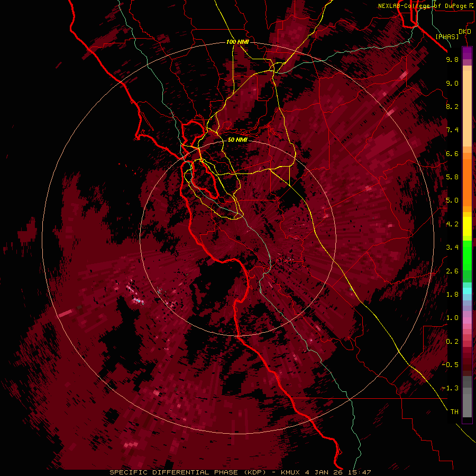Click the "[PHAS]" legend header
Image resolution: width=476 pixels, height=476 pixels.
[447, 36]
